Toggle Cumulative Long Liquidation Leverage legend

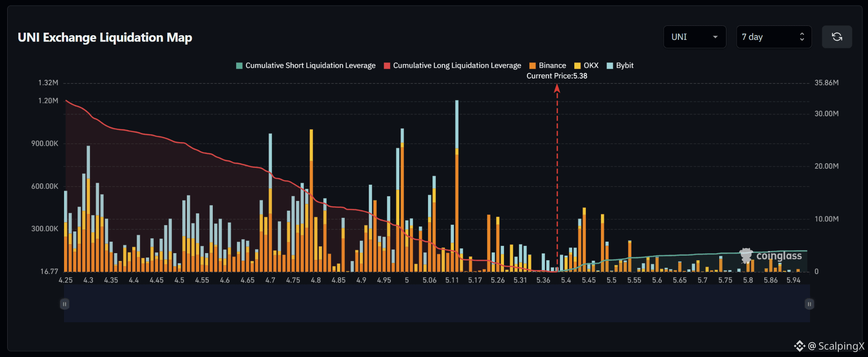(x=452, y=65)
